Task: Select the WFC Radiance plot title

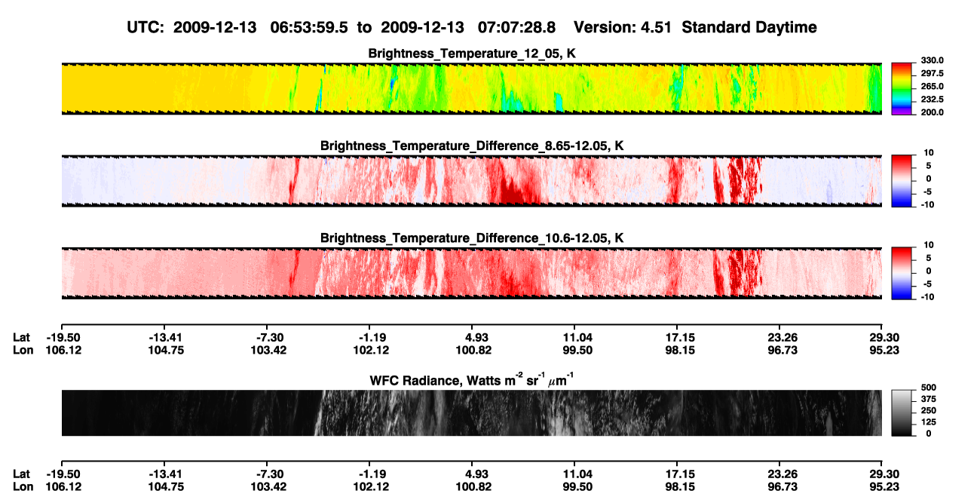Action: 472,380
